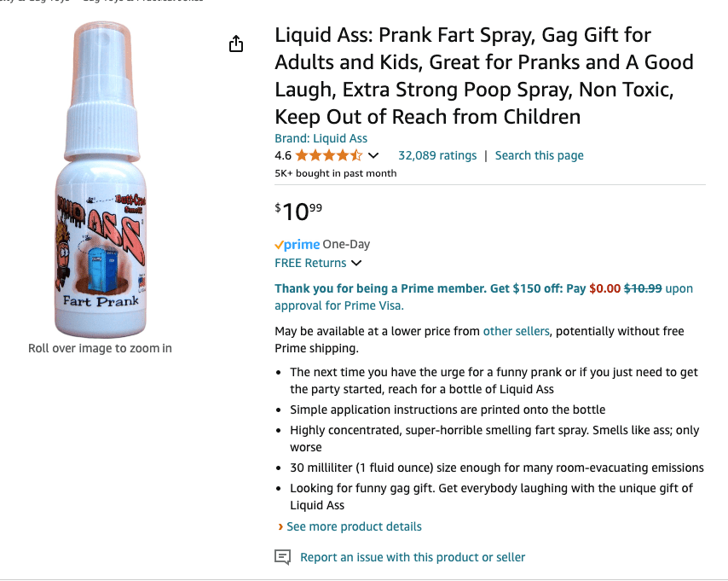Click the Search this page link

(539, 155)
